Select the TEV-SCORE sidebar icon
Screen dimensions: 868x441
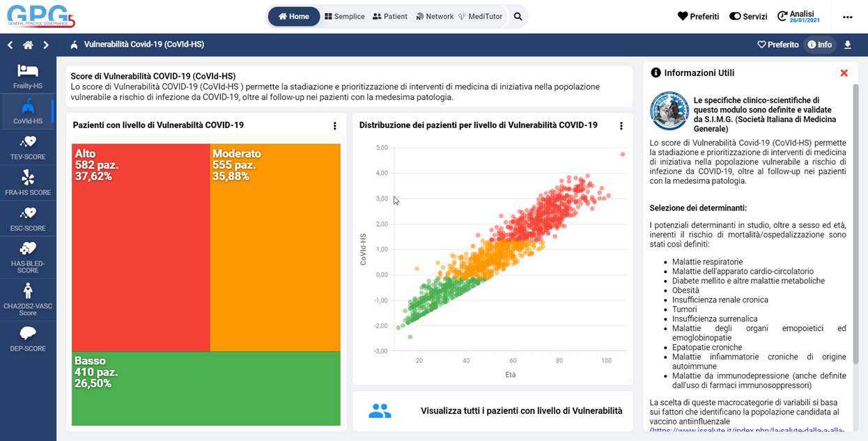[x=28, y=147]
